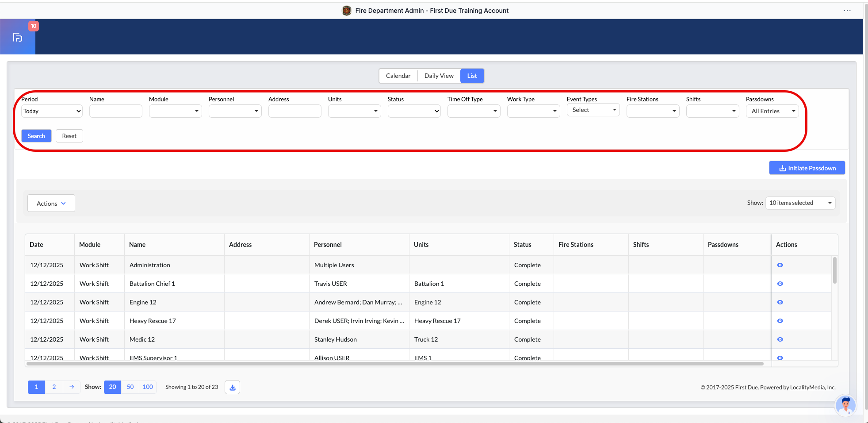
Task: Open the notifications icon with badge 10
Action: (x=18, y=37)
